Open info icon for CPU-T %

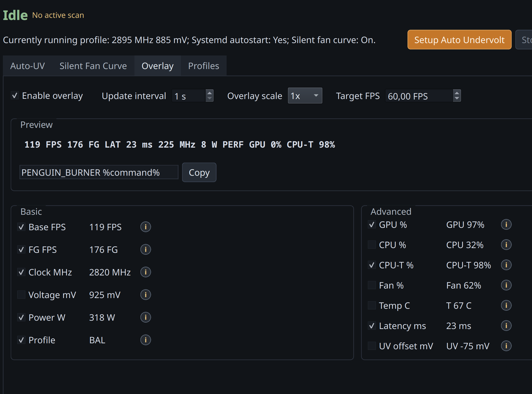point(506,265)
